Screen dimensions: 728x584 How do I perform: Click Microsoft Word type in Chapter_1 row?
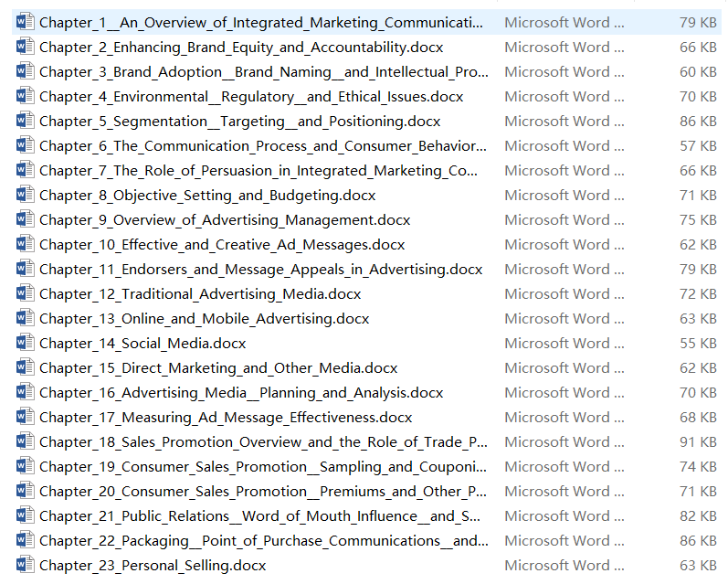(x=564, y=22)
